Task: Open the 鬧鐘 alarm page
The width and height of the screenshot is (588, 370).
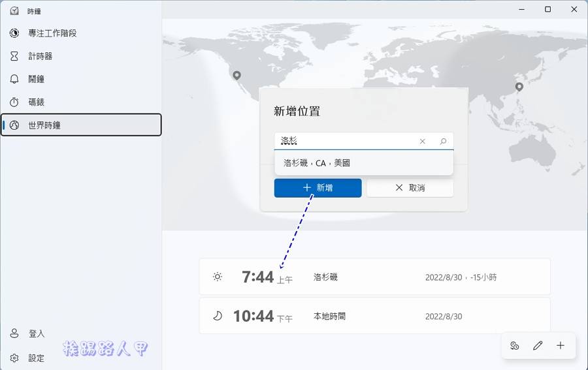Action: tap(36, 79)
